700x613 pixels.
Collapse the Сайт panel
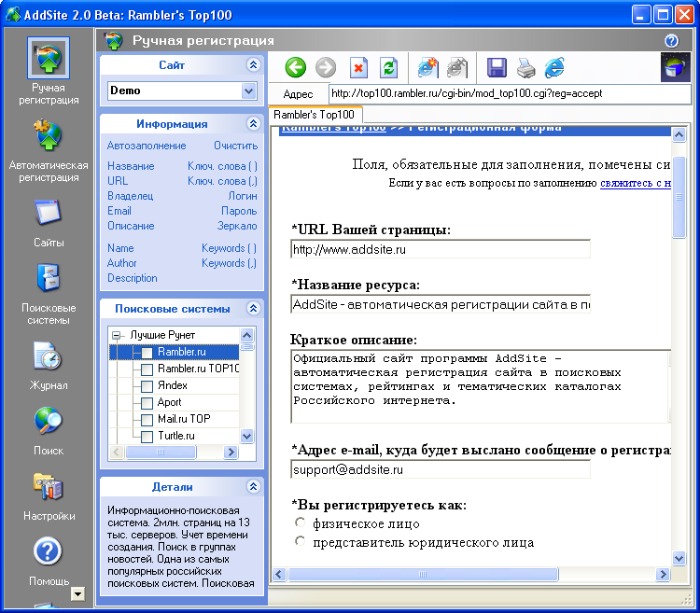(x=253, y=64)
